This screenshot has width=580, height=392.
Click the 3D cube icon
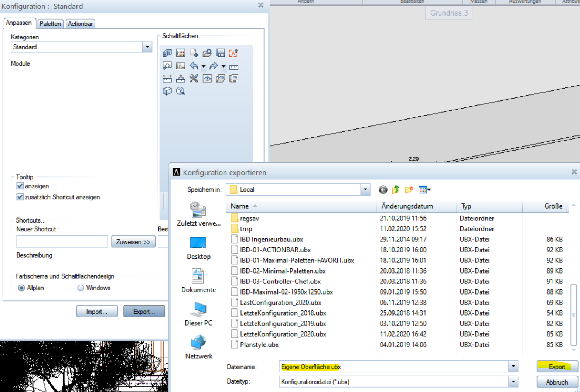coord(167,91)
